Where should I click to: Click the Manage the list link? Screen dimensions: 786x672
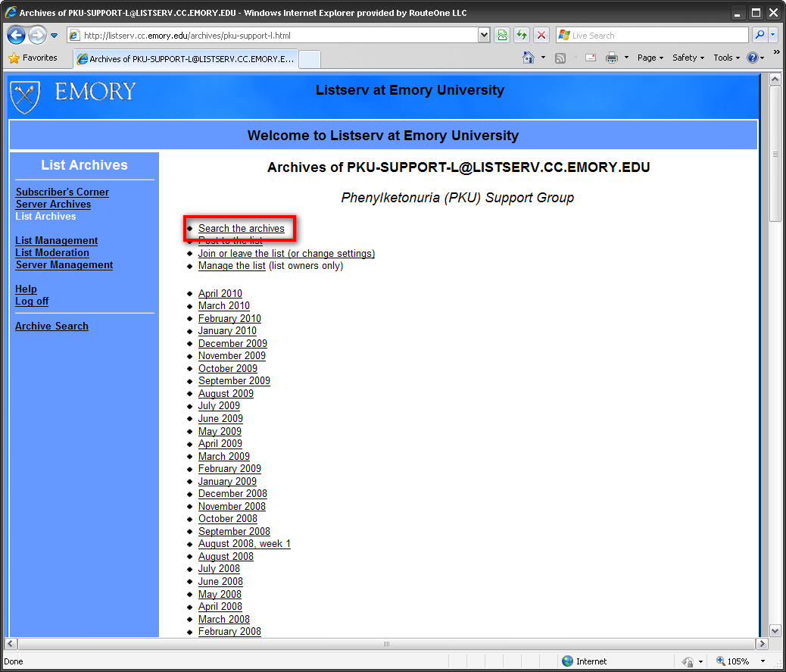[232, 266]
